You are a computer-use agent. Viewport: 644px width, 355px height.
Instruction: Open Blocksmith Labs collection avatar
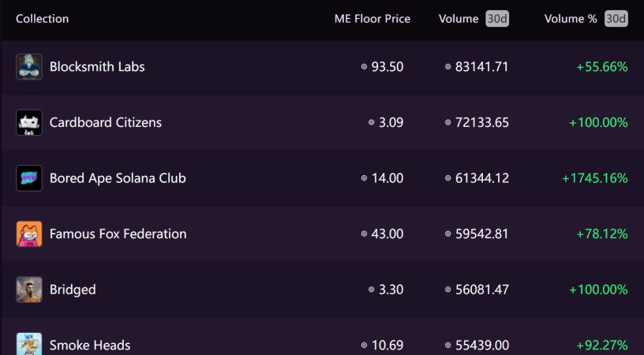(29, 66)
